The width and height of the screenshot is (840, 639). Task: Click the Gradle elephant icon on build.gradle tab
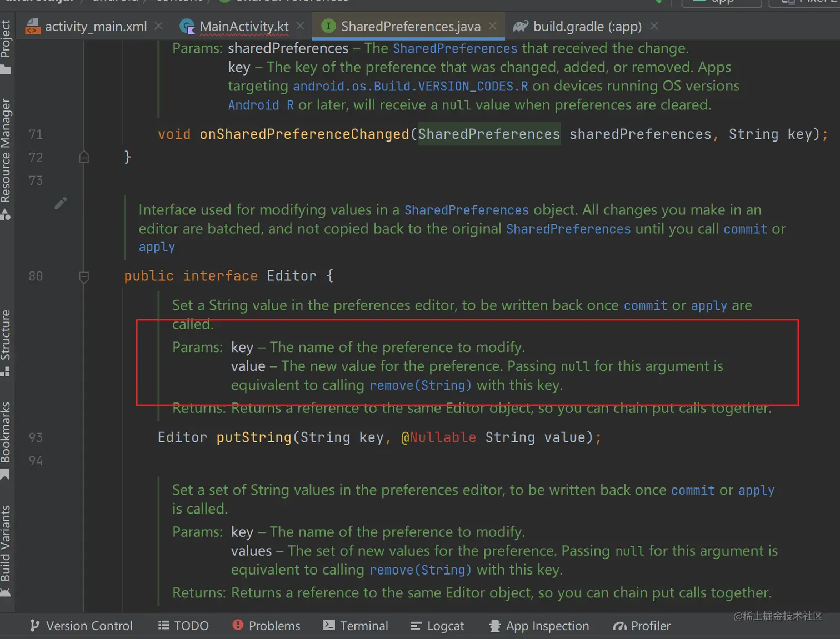521,26
